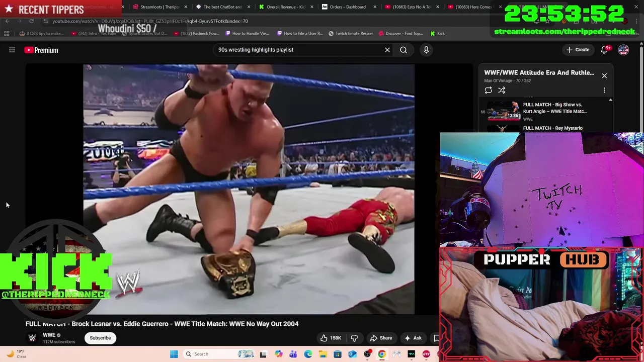
Task: Close the Streamloots tab
Action: pyautogui.click(x=186, y=7)
